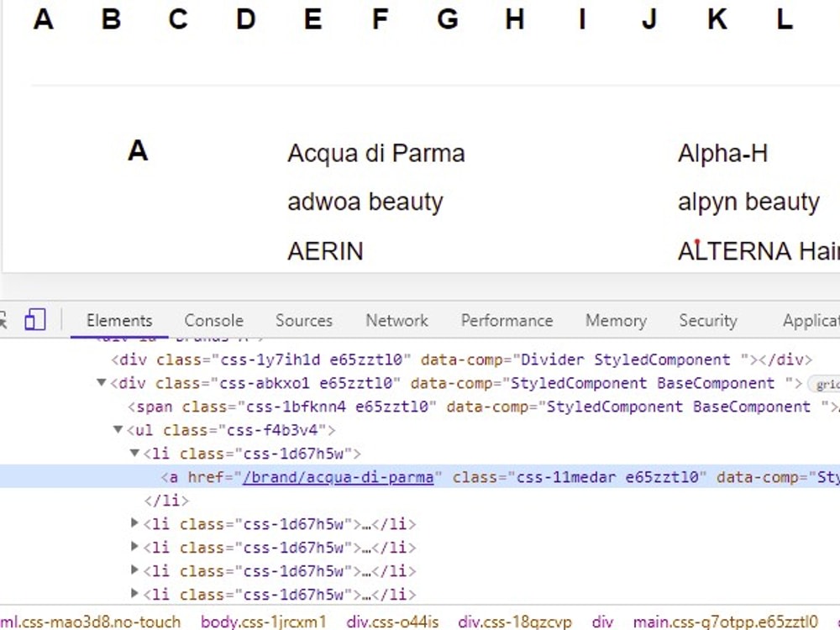Open the Acqua di Parma brand link

(376, 153)
